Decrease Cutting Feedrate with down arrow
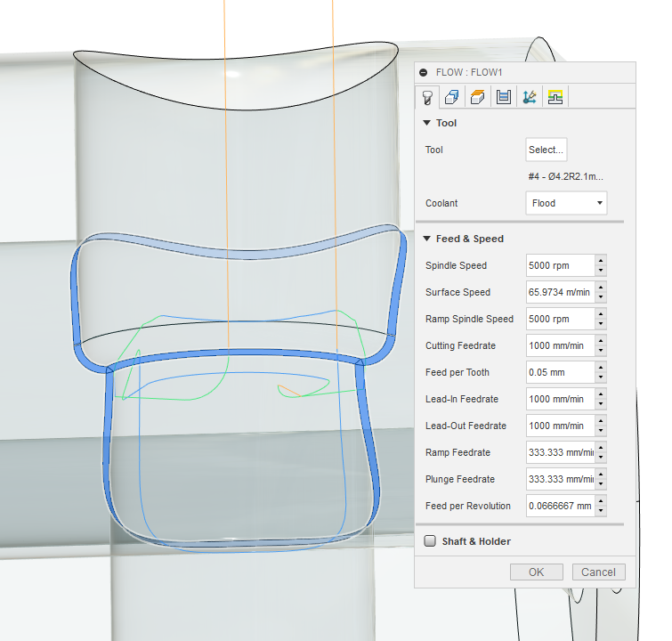Viewport: 672px width, 641px height. point(601,351)
